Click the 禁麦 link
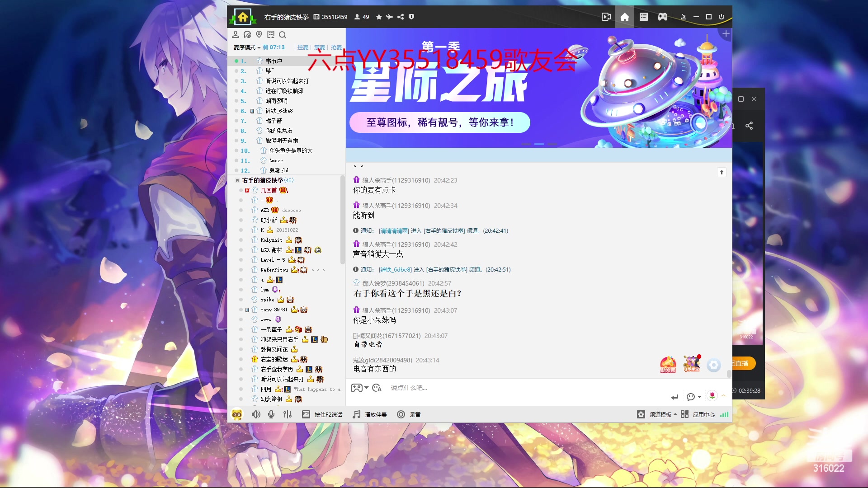Viewport: 868px width, 488px height. click(320, 47)
